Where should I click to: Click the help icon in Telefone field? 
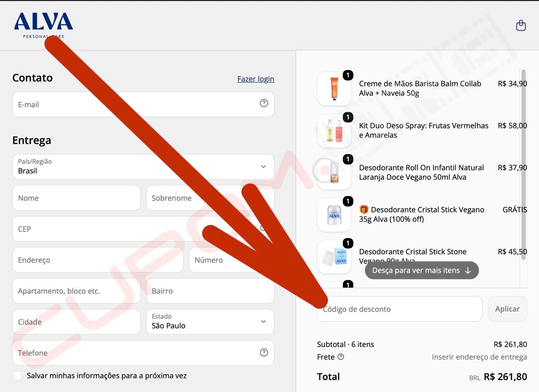[x=264, y=353]
